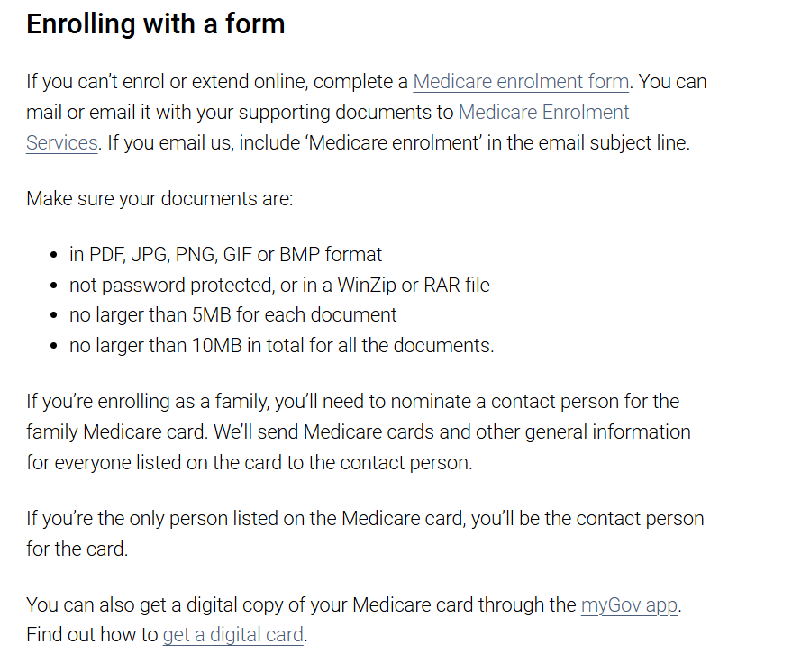Viewport: 792px width, 672px height.
Task: Click the 'no larger than 5MB' bullet item
Action: tap(232, 315)
